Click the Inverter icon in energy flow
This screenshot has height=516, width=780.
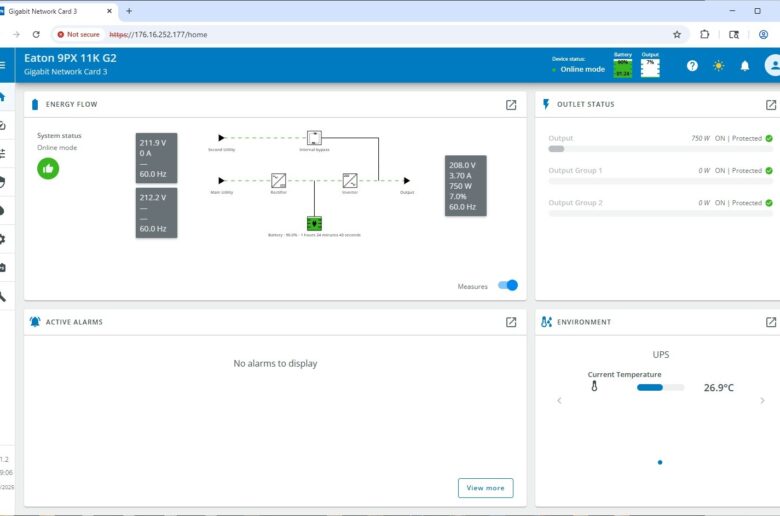pyautogui.click(x=350, y=180)
